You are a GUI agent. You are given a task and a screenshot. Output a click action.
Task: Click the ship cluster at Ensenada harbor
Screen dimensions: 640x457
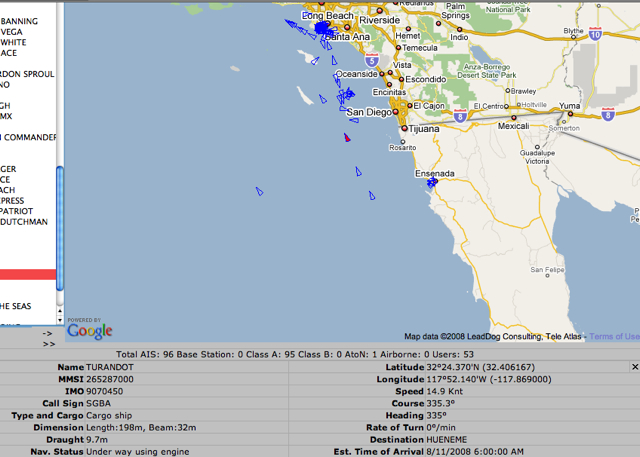[432, 182]
